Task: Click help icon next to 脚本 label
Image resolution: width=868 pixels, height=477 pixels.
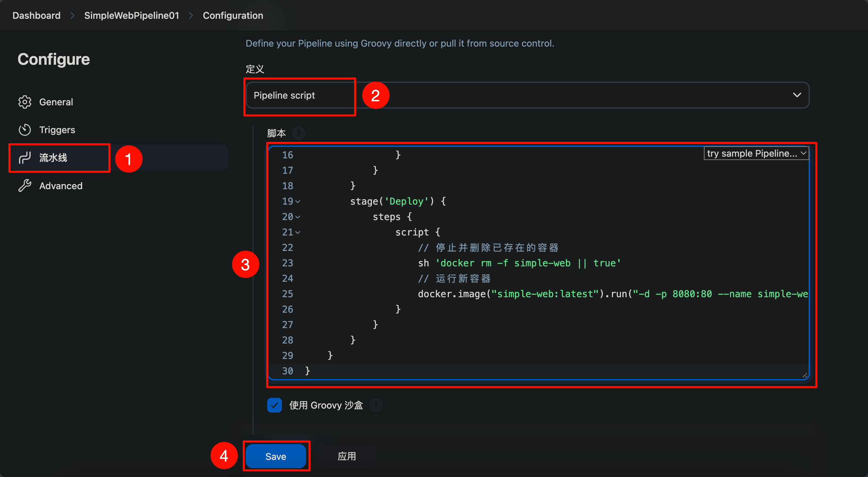Action: [x=298, y=133]
